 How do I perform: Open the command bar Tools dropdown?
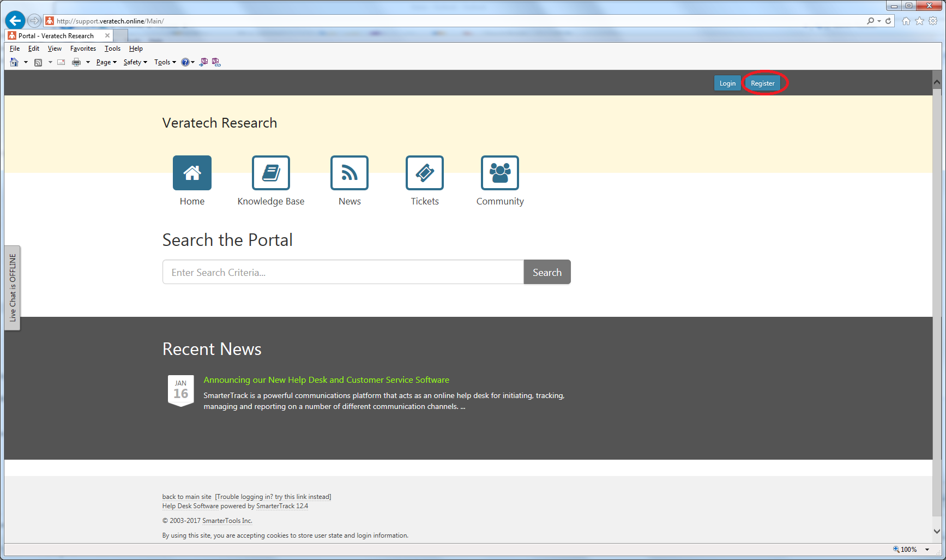165,62
